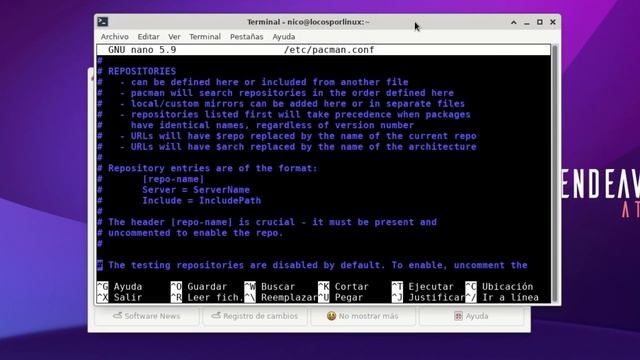This screenshot has height=360, width=640.
Task: Click the '^O Guardar' nano shortcut
Action: click(199, 287)
